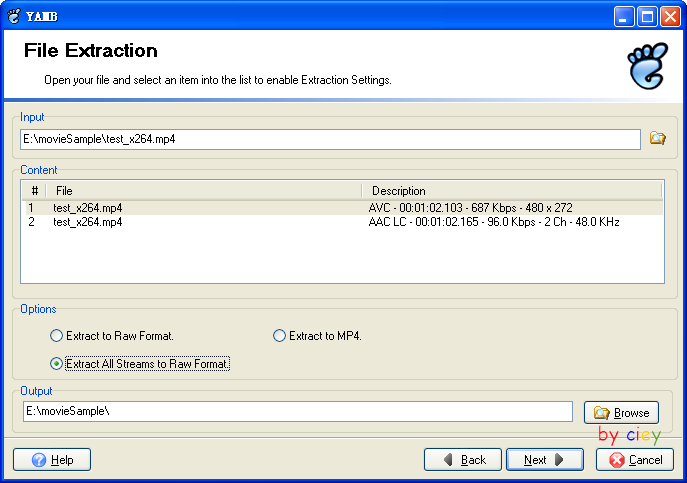
Task: Cancel the file extraction wizard
Action: pos(635,459)
